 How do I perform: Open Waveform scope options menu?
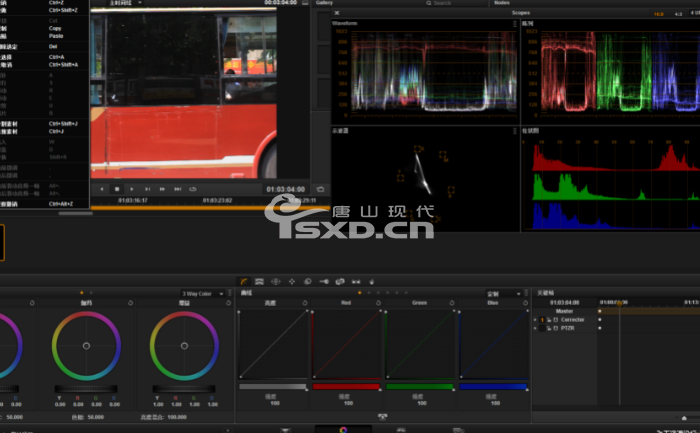coord(514,23)
